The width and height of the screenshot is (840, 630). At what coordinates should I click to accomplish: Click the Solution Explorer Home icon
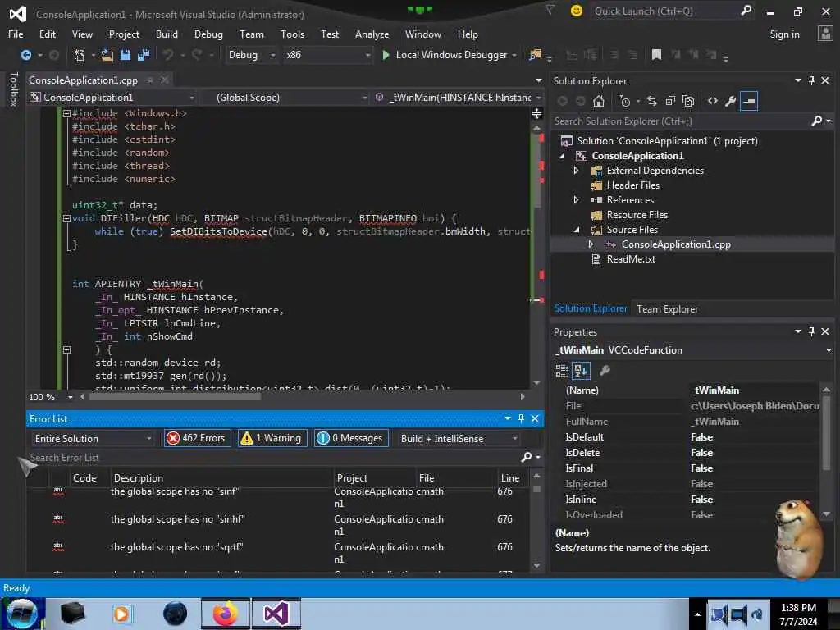tap(598, 101)
